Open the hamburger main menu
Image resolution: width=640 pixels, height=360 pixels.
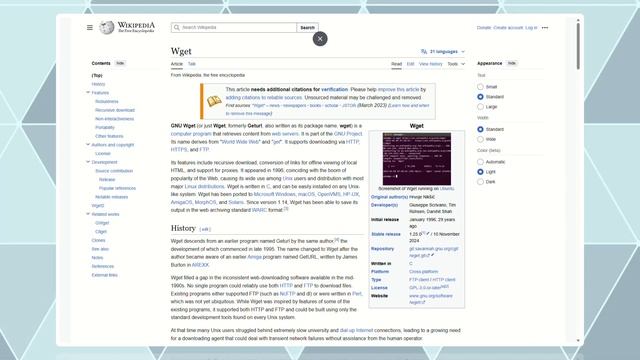pos(90,27)
